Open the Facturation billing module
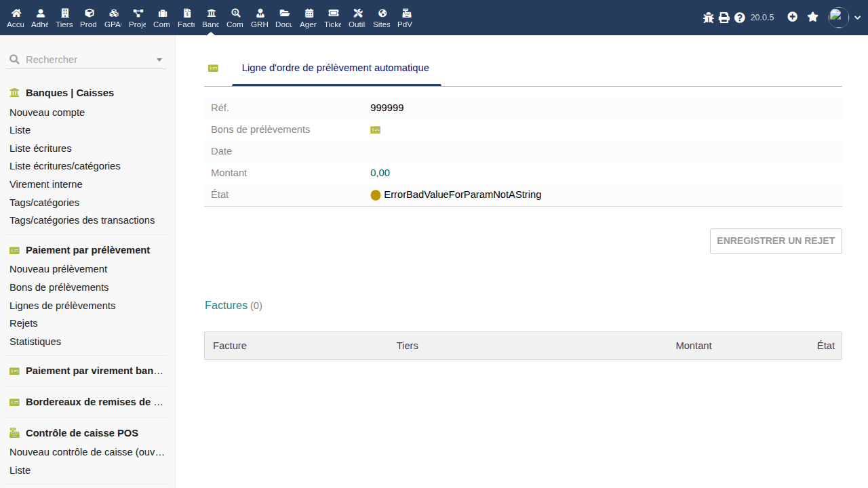This screenshot has width=868, height=488. tap(186, 18)
